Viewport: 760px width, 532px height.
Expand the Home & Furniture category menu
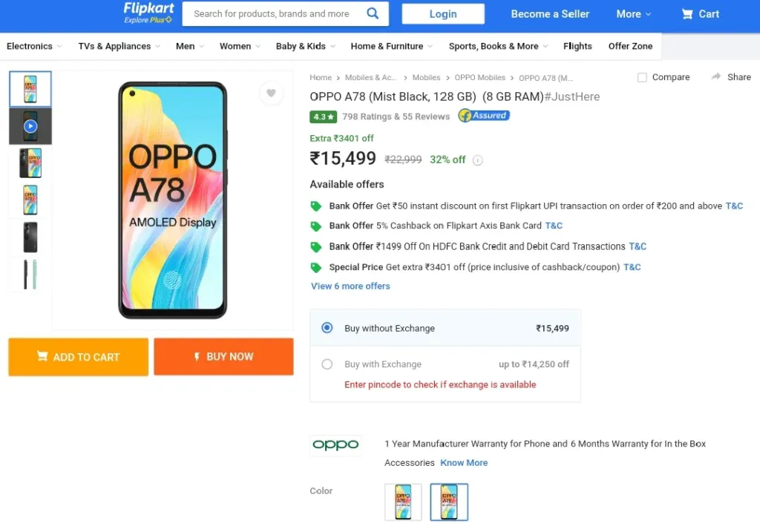pyautogui.click(x=392, y=46)
